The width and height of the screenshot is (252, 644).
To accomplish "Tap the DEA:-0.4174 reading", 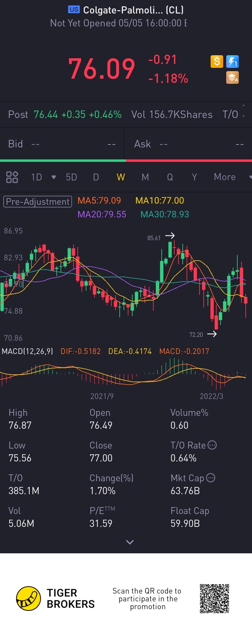I will tap(130, 351).
